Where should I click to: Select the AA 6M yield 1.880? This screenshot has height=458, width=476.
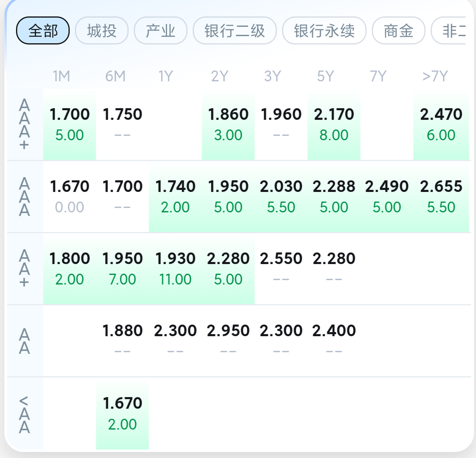tap(122, 341)
